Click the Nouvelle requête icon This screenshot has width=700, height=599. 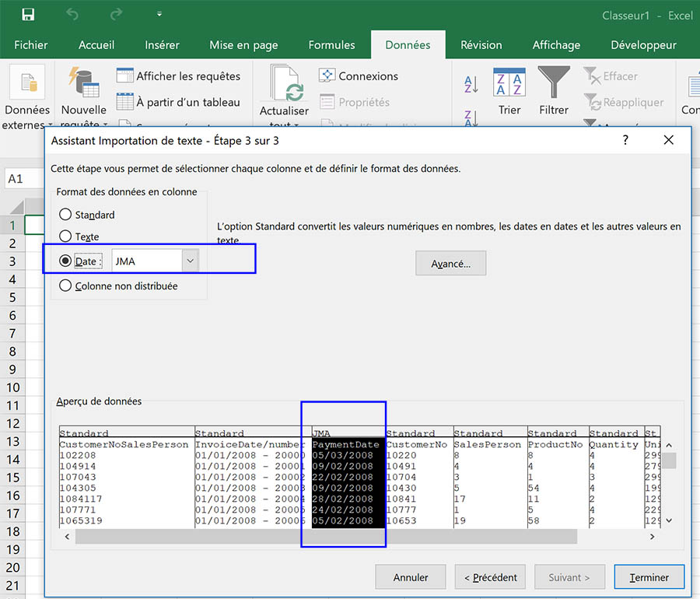pyautogui.click(x=83, y=83)
